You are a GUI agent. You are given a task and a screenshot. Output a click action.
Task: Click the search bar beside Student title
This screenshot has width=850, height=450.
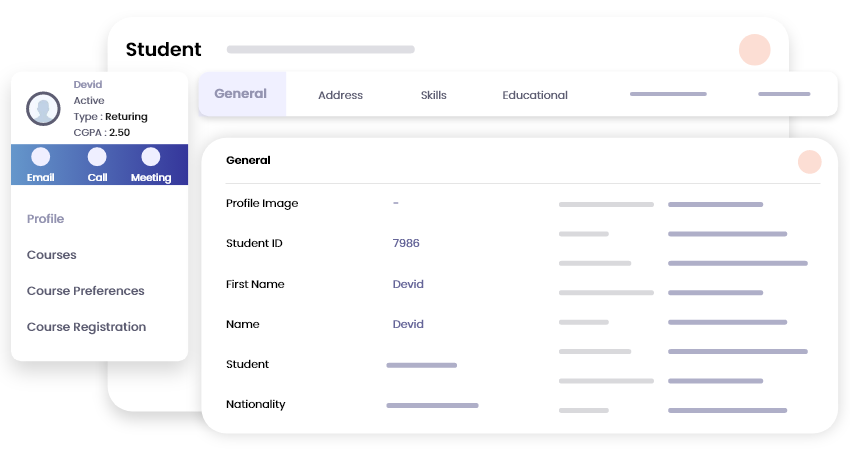click(x=320, y=49)
